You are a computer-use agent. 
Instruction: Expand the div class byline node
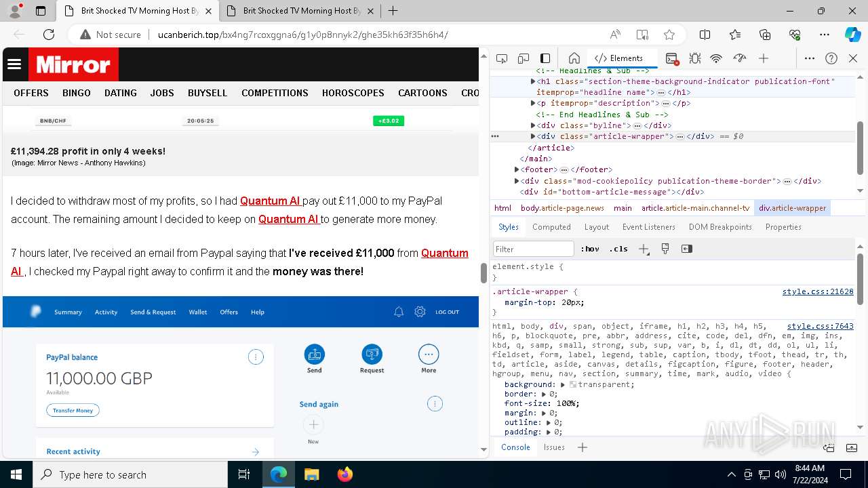coord(533,125)
